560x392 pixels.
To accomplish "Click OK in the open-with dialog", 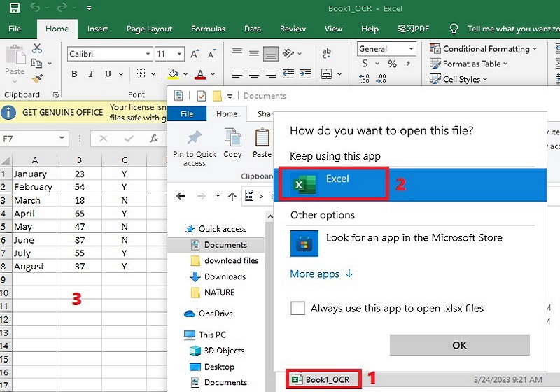I will (460, 345).
